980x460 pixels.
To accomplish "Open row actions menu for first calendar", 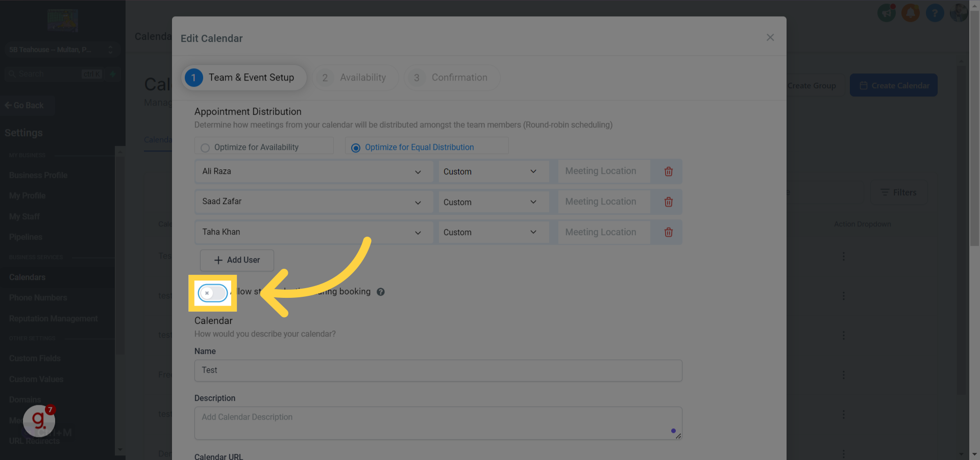I will [x=843, y=256].
